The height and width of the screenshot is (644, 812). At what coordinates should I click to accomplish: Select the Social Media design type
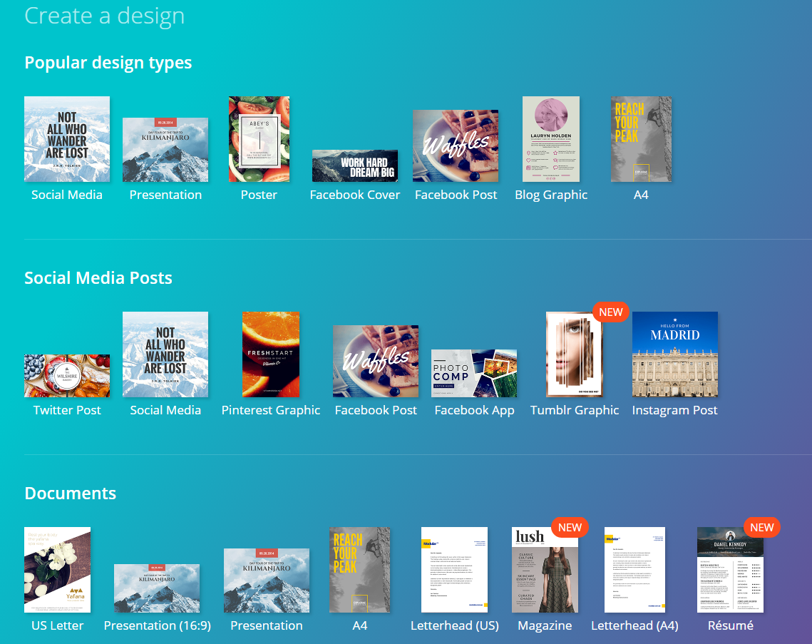tap(67, 139)
